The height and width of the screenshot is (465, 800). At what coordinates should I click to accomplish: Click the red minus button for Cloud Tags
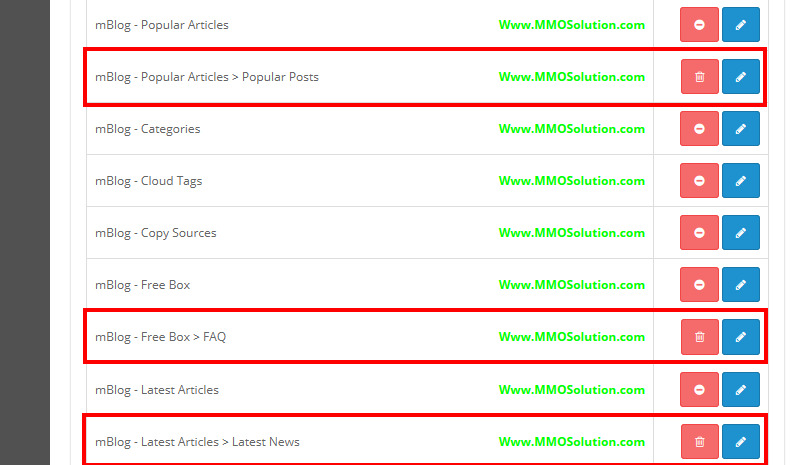click(699, 181)
